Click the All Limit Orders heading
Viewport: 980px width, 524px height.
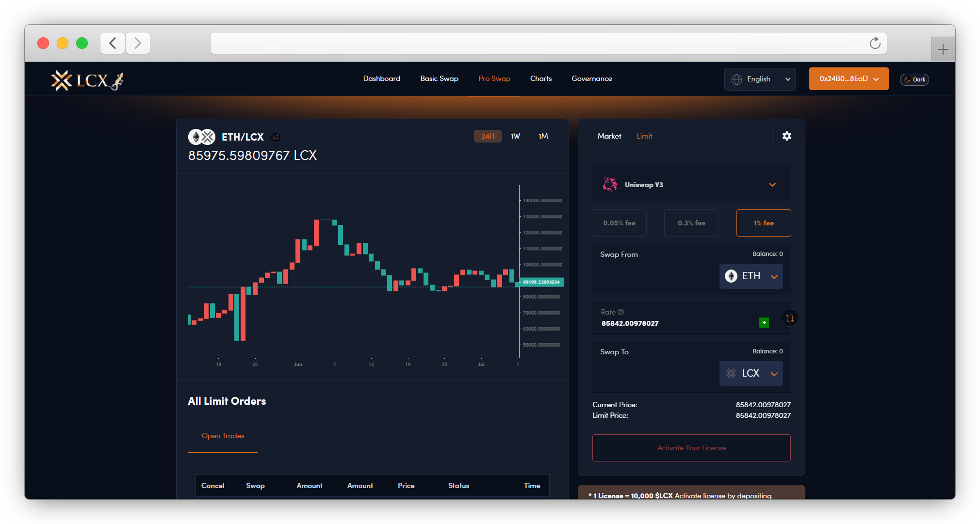(x=227, y=401)
